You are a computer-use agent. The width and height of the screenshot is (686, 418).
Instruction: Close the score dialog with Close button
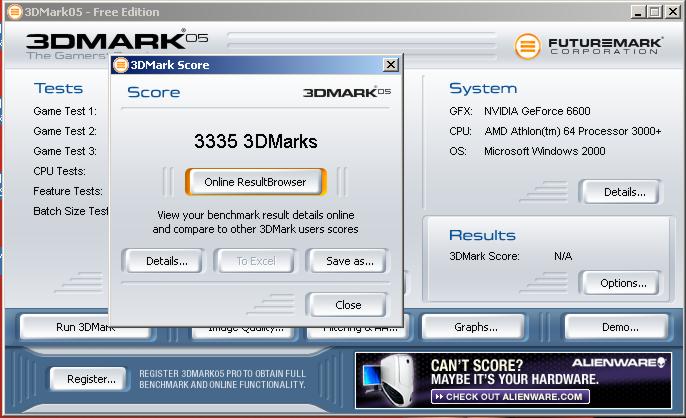(348, 305)
